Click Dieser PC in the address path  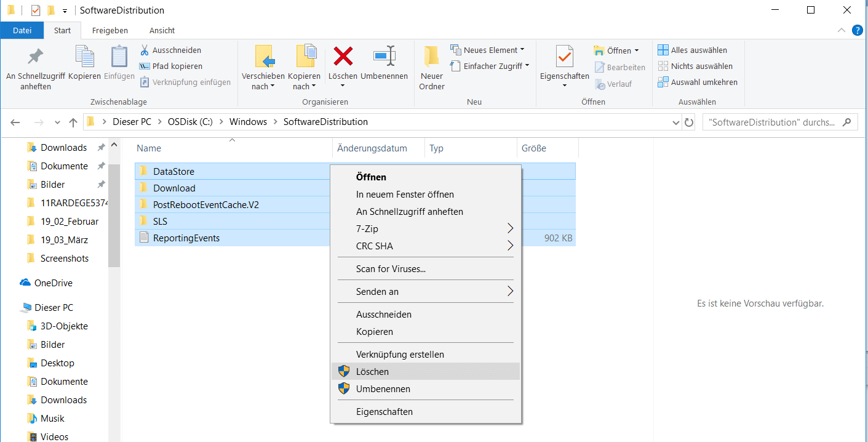(132, 122)
